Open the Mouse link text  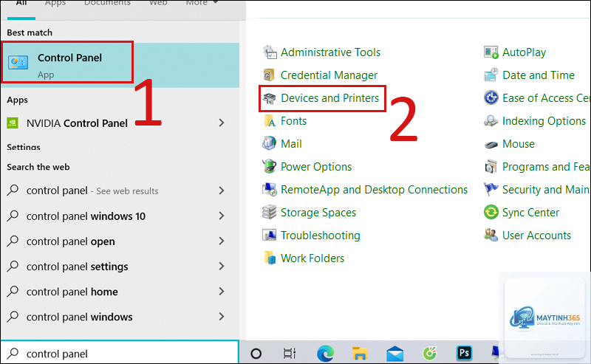[x=519, y=144]
